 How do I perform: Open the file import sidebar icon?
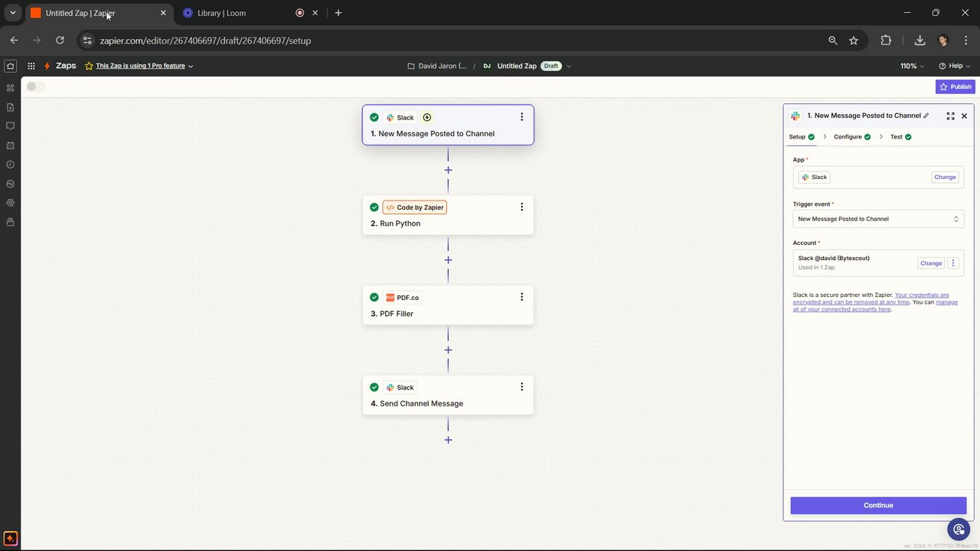(10, 107)
